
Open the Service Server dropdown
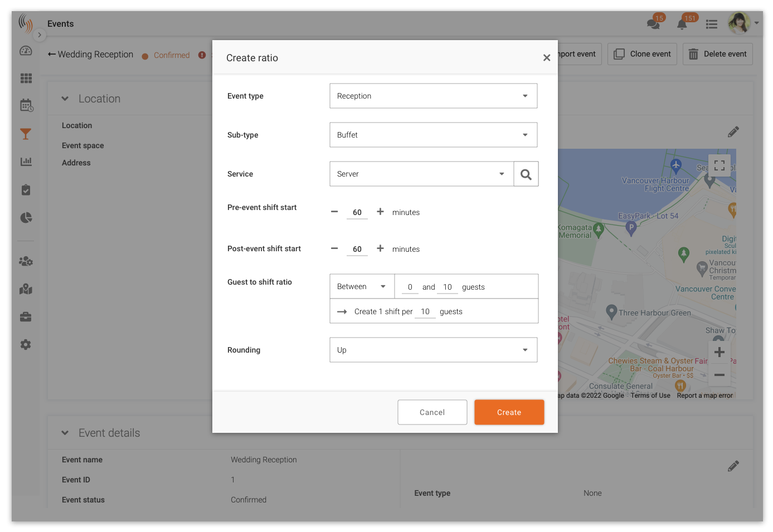click(422, 174)
